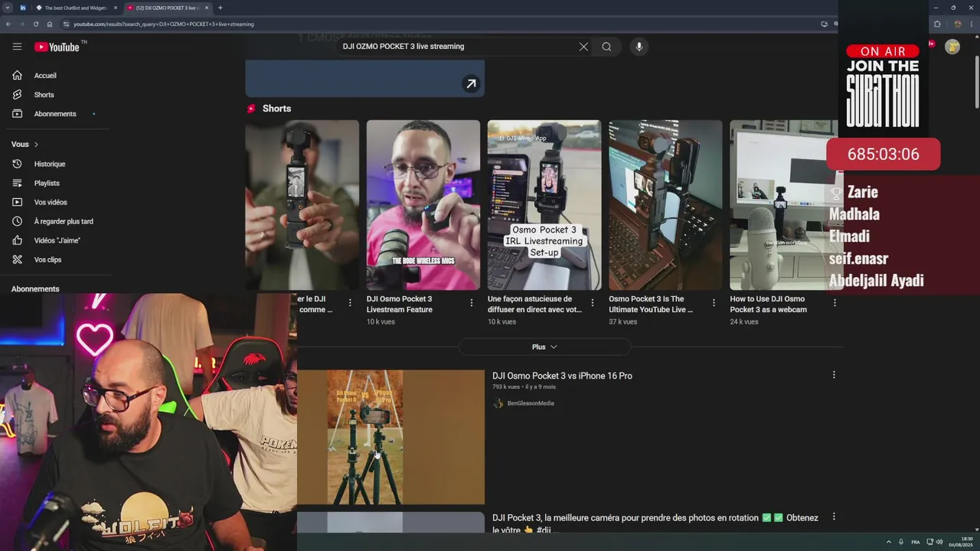Start voice search with the microphone

tap(639, 47)
